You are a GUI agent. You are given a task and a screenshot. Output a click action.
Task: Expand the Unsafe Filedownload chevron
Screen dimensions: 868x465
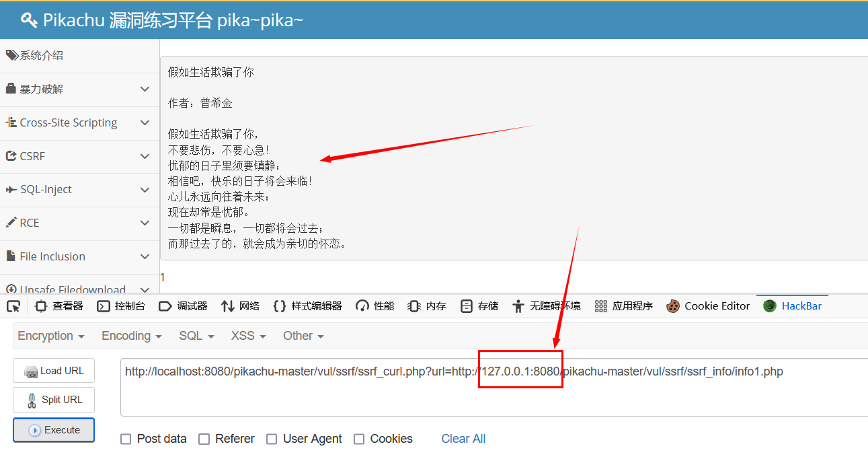click(x=145, y=289)
